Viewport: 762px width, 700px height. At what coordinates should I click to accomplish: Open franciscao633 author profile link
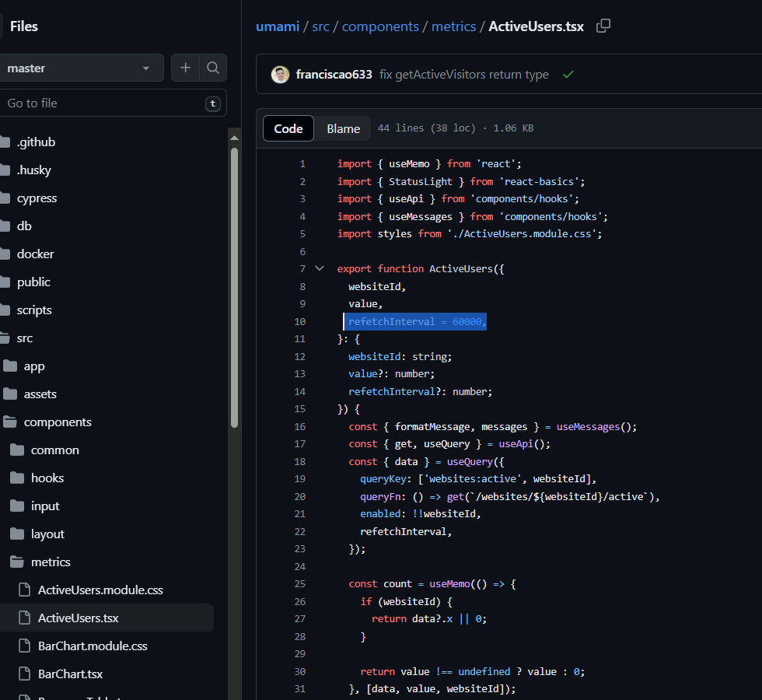coord(334,75)
